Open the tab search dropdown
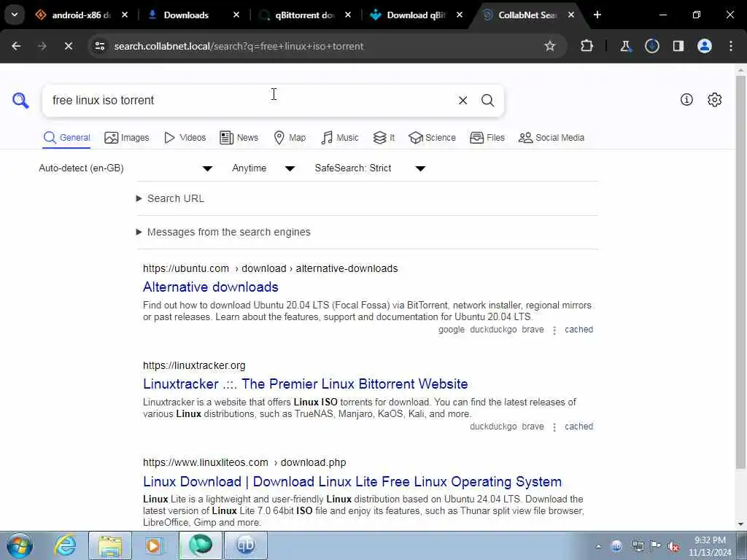 [x=15, y=15]
